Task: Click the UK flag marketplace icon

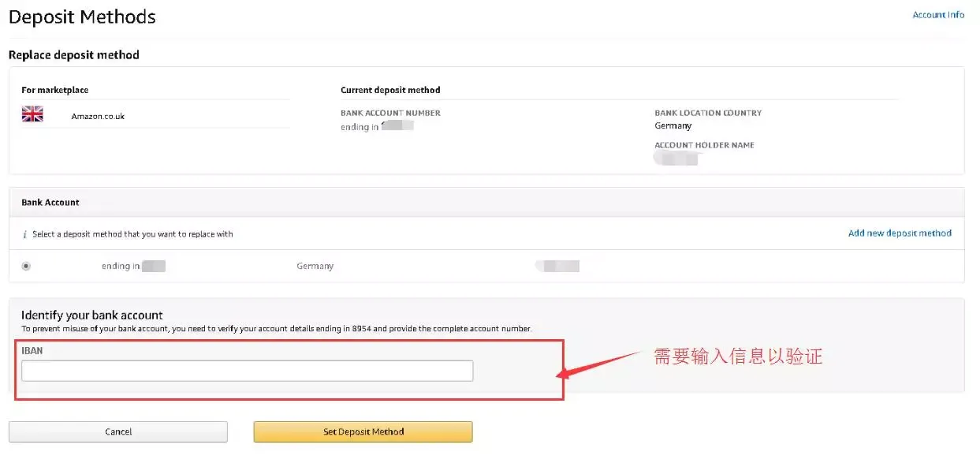Action: point(32,114)
